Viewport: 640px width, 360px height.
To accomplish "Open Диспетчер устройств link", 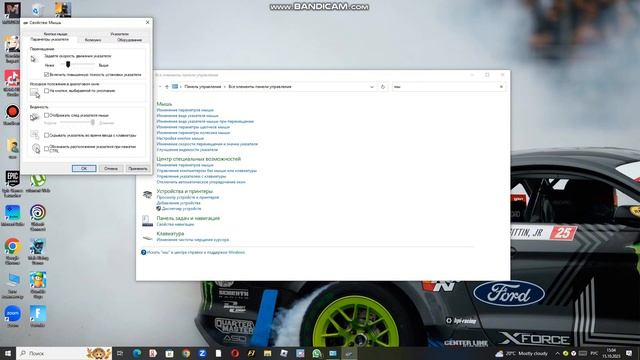I will tap(182, 209).
